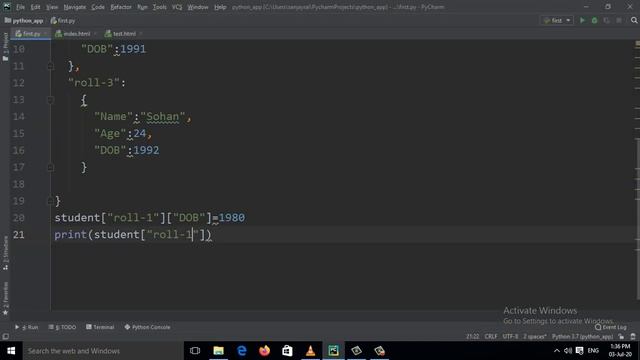
Task: Collapse the code fold at line 13
Action: (51, 100)
